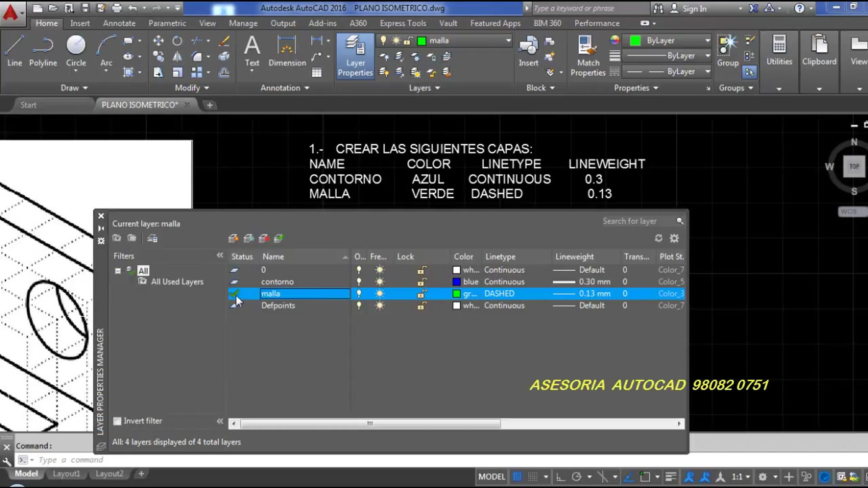Click the blue color swatch of contorno layer
This screenshot has height=488, width=868.
coord(456,282)
